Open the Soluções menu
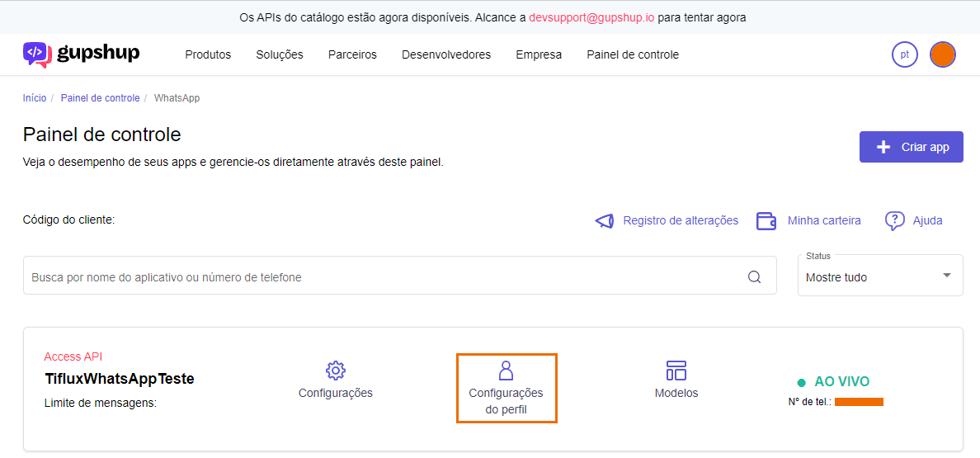Image resolution: width=980 pixels, height=458 pixels. tap(280, 54)
